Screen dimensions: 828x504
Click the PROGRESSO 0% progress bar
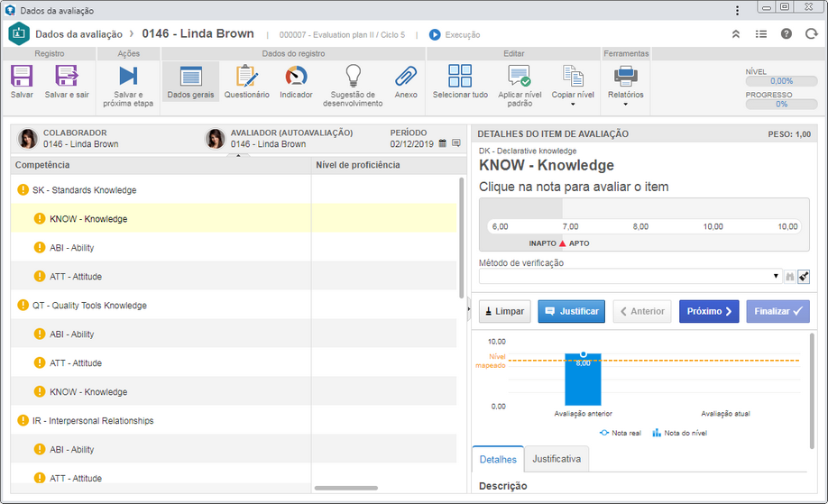tap(781, 105)
